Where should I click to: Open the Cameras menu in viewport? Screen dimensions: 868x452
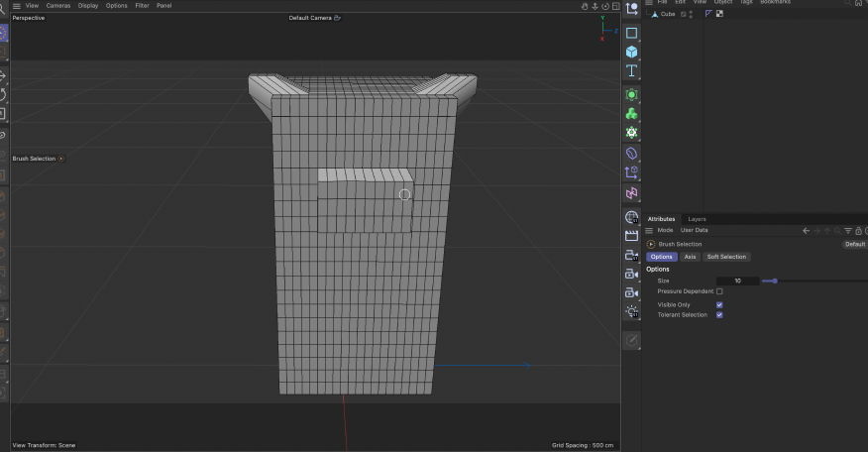(x=58, y=5)
